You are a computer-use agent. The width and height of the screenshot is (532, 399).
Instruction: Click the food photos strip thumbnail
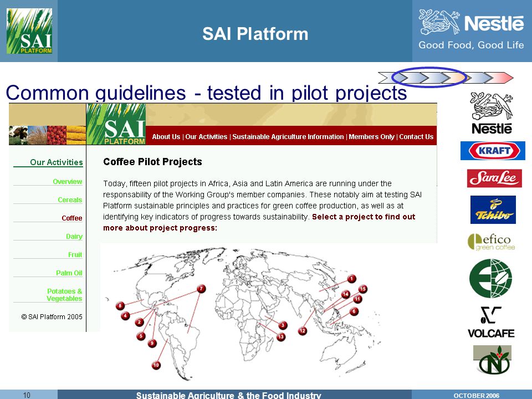coord(47,135)
